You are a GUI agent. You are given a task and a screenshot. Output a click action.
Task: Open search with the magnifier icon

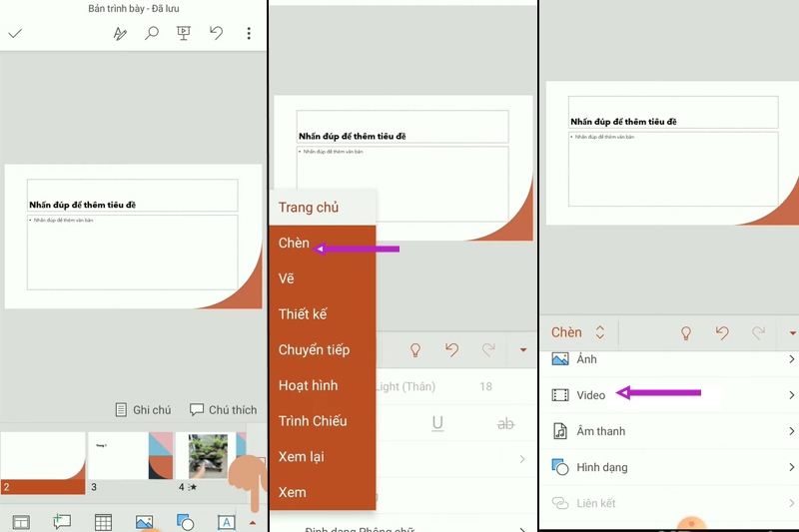pyautogui.click(x=152, y=33)
